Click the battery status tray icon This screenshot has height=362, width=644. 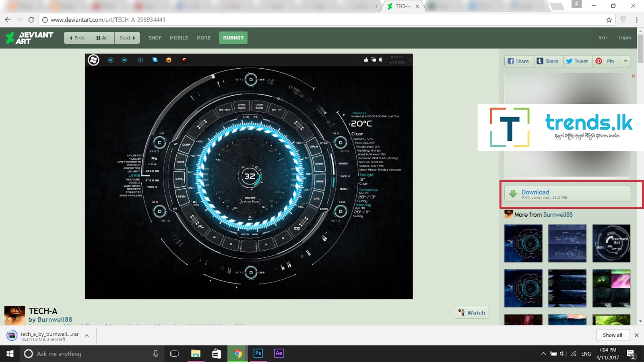click(553, 354)
